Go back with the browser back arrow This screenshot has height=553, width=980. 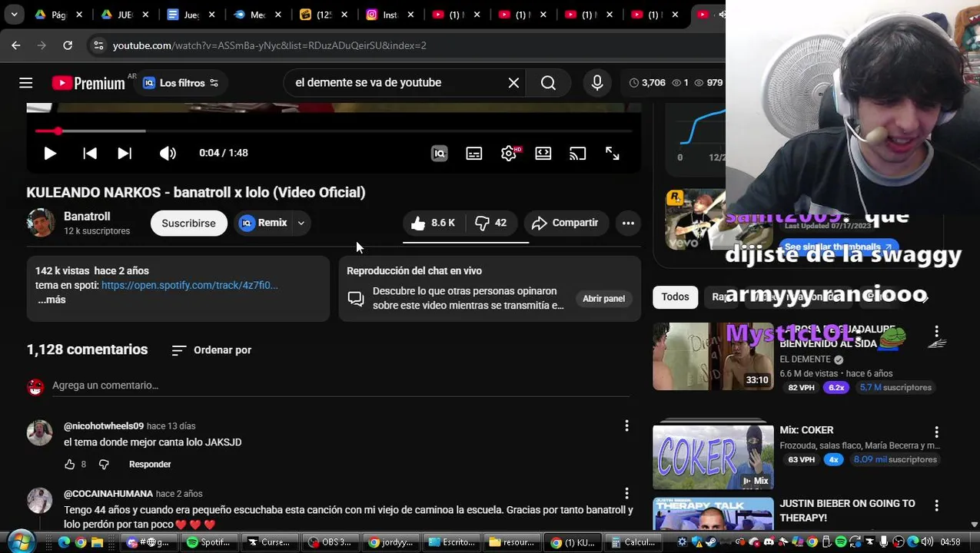(x=16, y=45)
